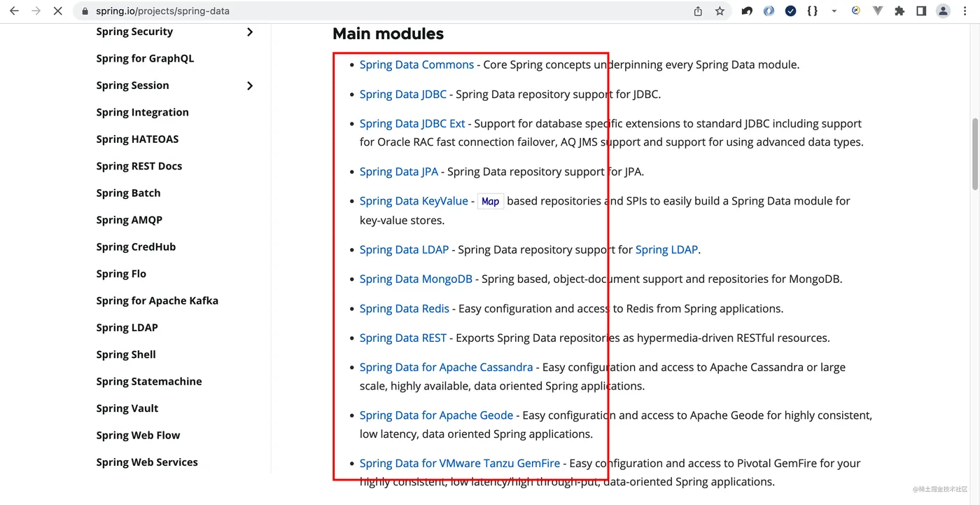Open the profile avatar menu
Screen dimensions: 980x505
[x=943, y=11]
